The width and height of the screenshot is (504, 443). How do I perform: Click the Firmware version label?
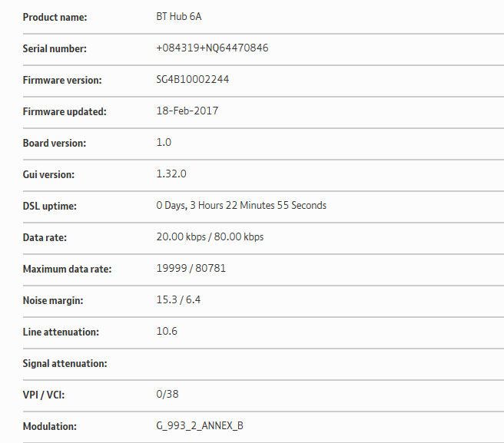(62, 81)
